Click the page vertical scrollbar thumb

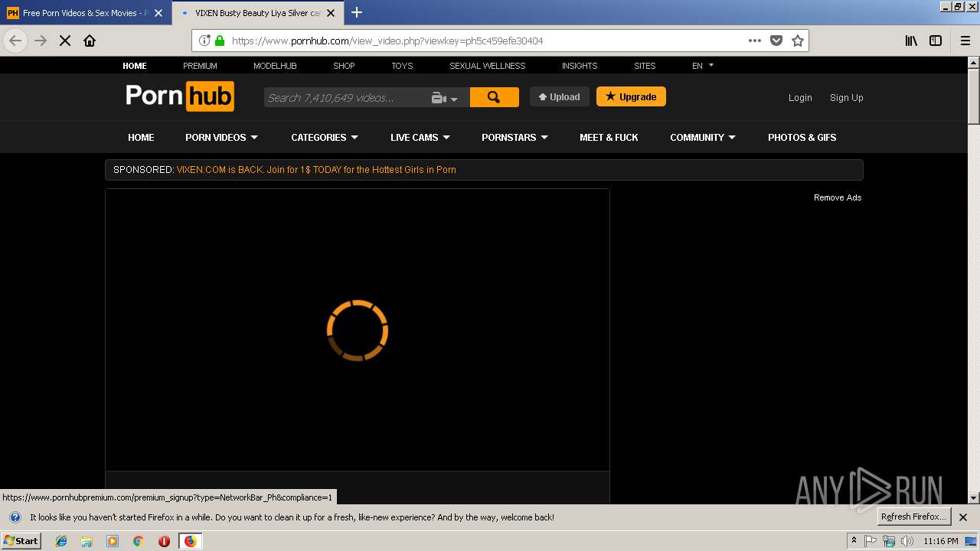click(x=974, y=96)
